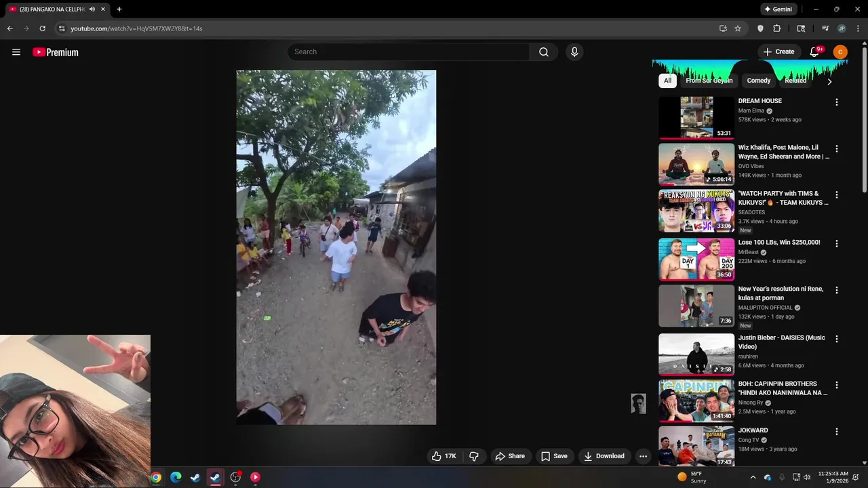Screen dimensions: 868x488
Task: Open the orange account avatar menu
Action: 840,52
